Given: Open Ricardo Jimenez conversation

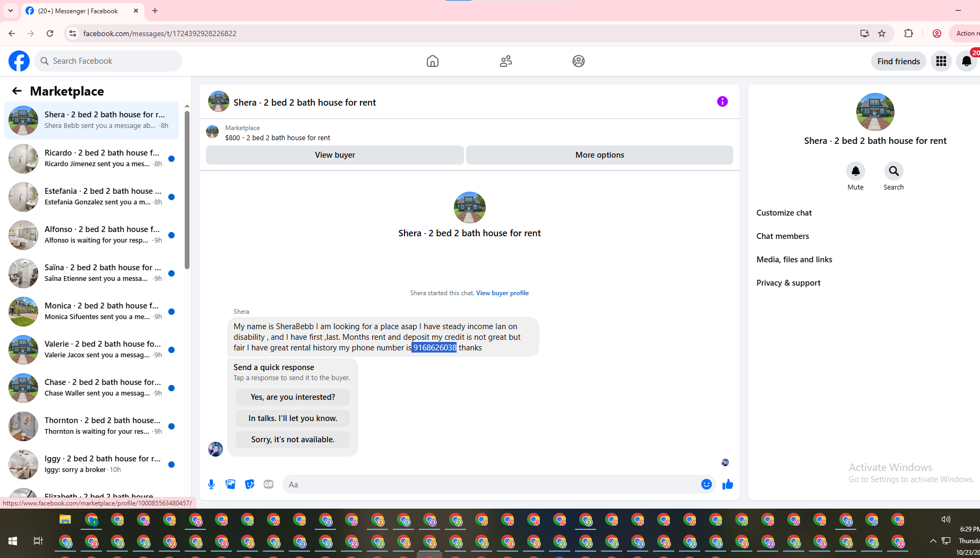Looking at the screenshot, I should point(91,158).
